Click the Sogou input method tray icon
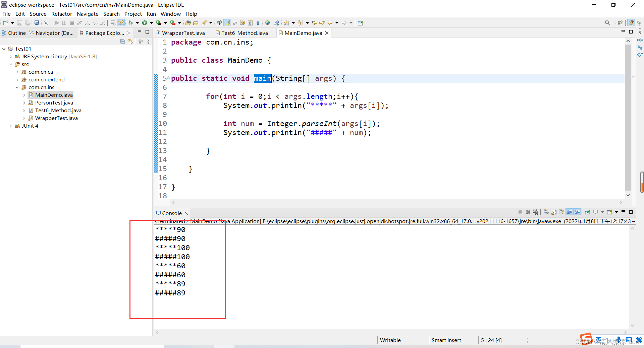The image size is (644, 348). [586, 339]
